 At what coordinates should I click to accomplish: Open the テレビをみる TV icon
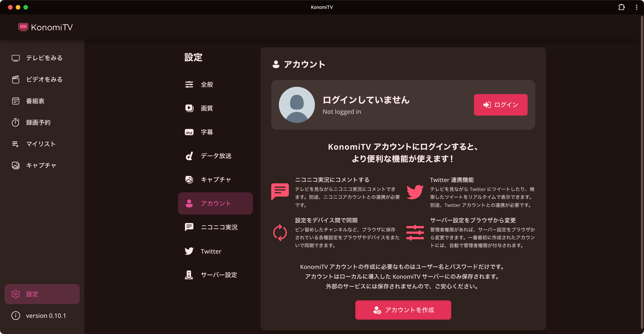(x=16, y=58)
